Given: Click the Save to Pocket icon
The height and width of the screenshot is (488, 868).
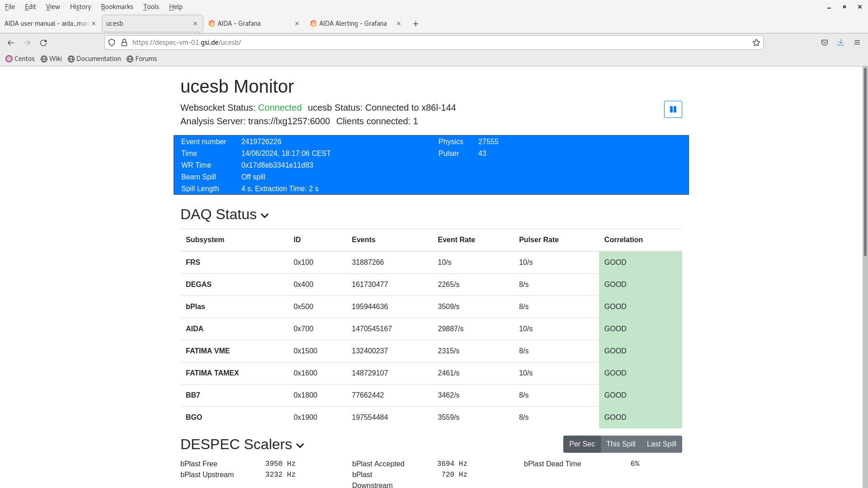Looking at the screenshot, I should pos(825,42).
